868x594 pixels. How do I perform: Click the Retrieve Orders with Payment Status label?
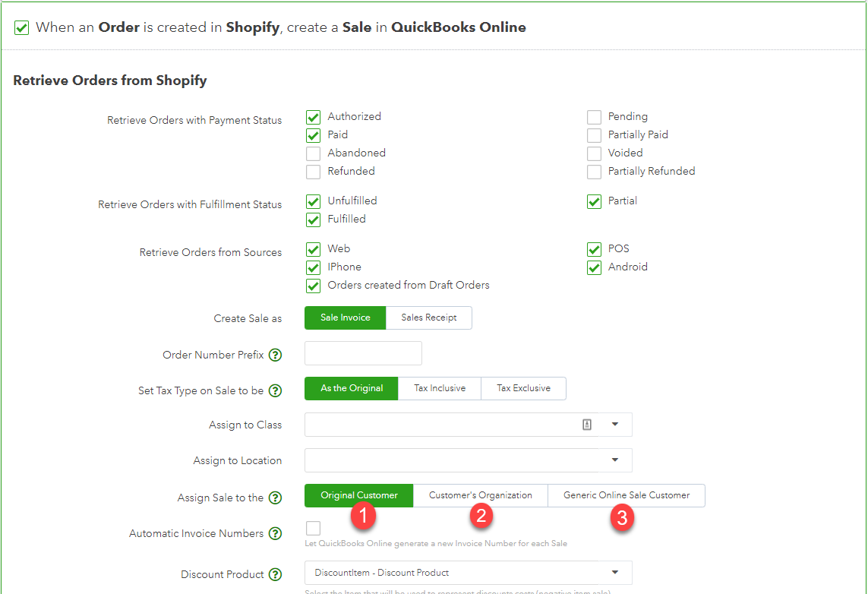coord(194,120)
